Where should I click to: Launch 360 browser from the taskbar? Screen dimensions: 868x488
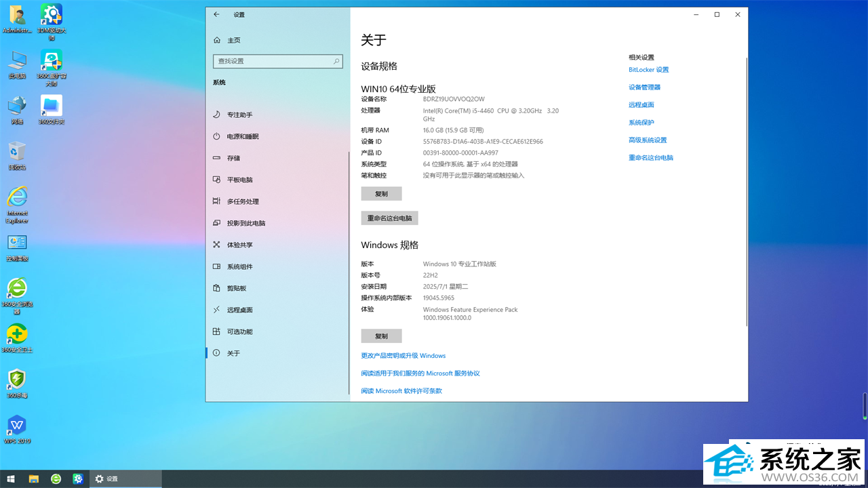click(56, 479)
